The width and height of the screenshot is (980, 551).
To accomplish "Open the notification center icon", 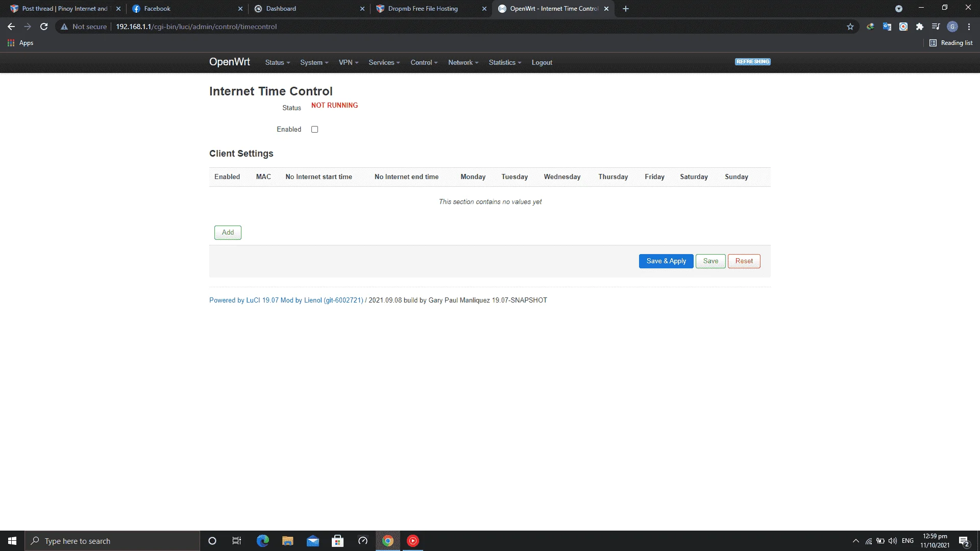I will coord(964,541).
